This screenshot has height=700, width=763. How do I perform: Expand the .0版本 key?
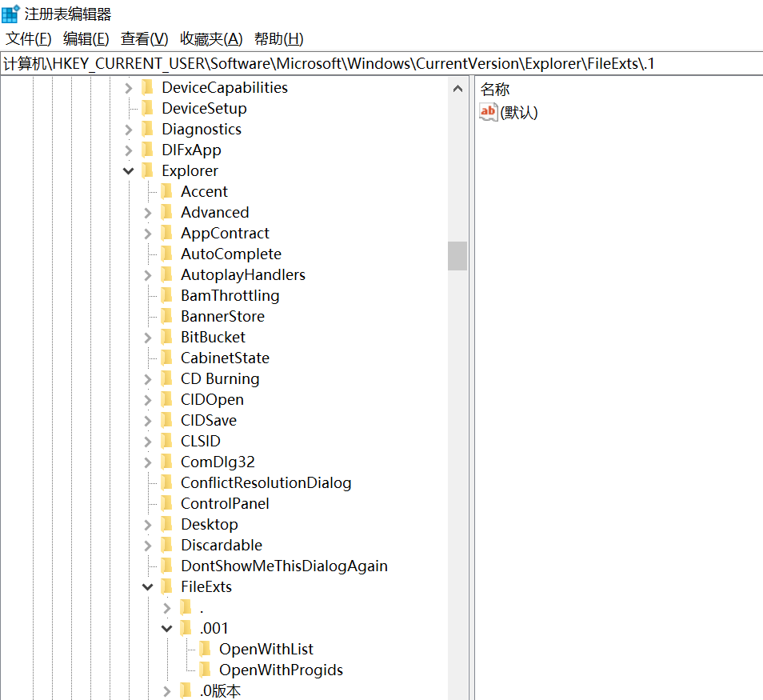tap(167, 691)
